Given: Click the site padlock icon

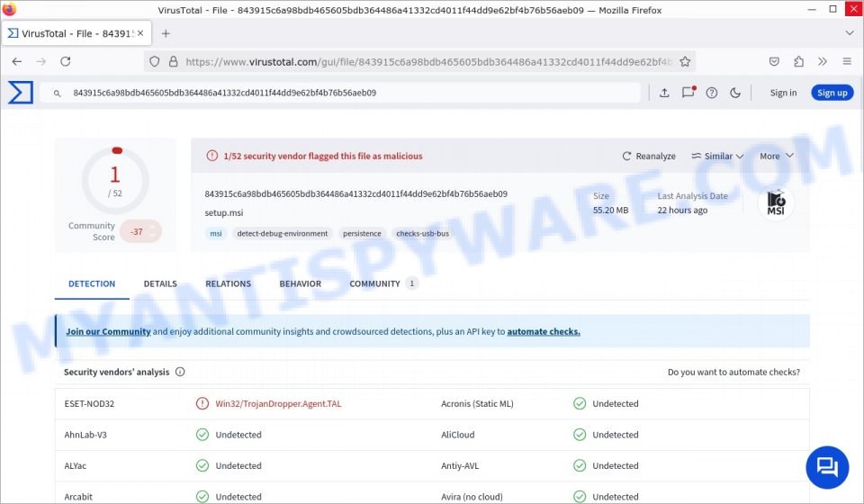Looking at the screenshot, I should (173, 62).
